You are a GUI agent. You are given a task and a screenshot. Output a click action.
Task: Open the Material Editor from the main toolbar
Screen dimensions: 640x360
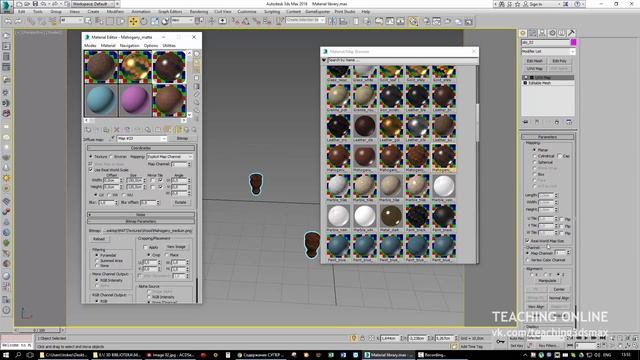pyautogui.click(x=413, y=21)
